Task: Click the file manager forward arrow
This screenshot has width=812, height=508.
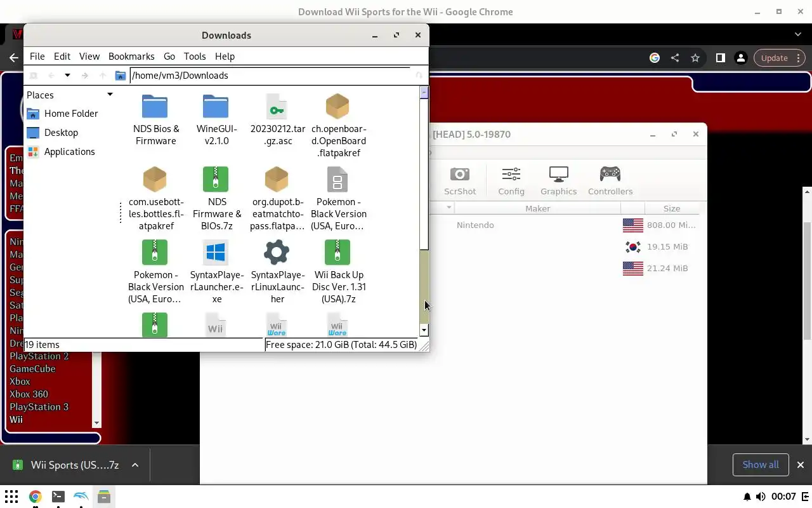Action: point(84,76)
